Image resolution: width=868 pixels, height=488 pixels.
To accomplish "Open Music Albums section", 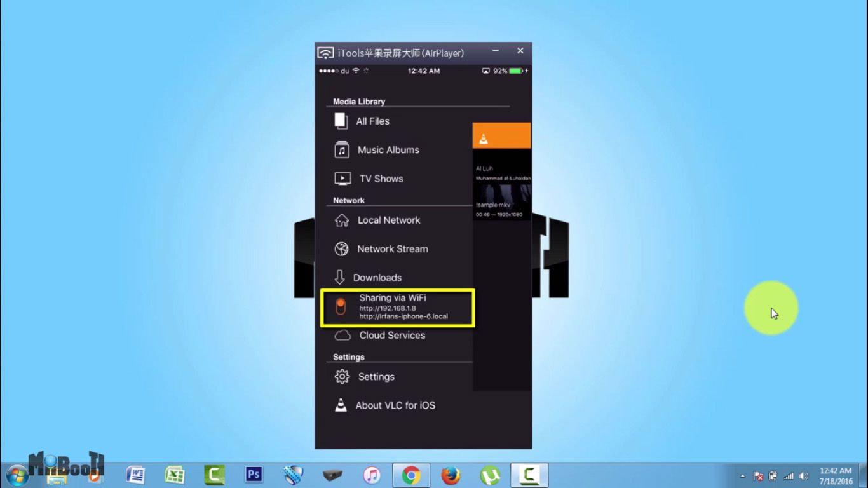I will [388, 150].
